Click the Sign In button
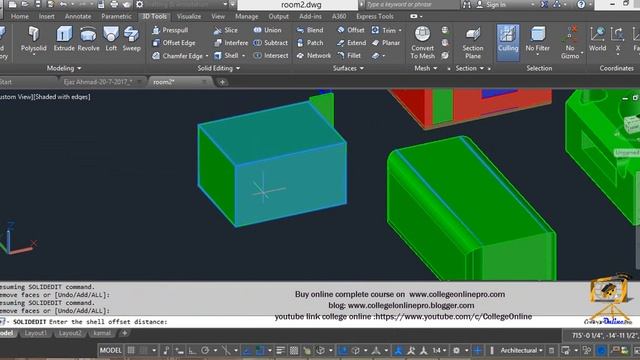 click(x=492, y=4)
